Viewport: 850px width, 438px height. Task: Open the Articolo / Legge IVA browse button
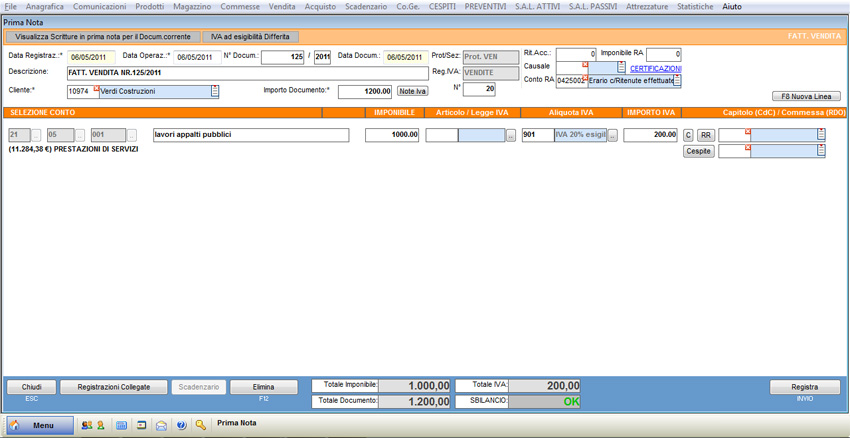[x=511, y=135]
